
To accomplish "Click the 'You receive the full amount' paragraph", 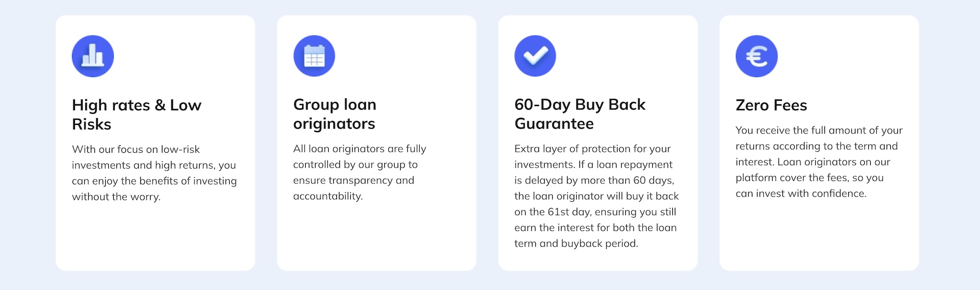I will click(x=819, y=162).
